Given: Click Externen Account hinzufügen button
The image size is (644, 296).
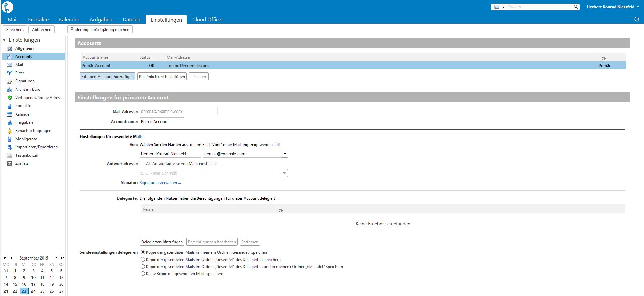Looking at the screenshot, I should (x=107, y=77).
